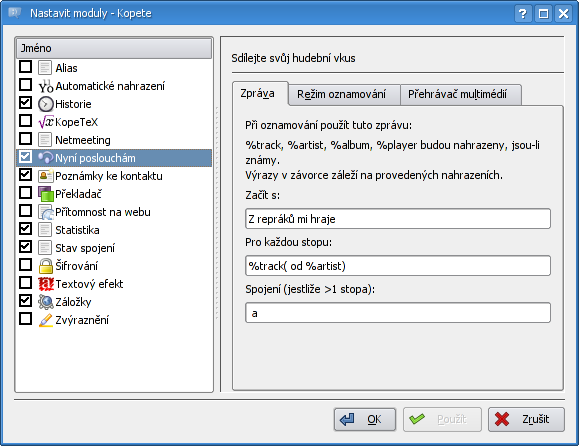This screenshot has width=579, height=446.
Task: Select the Historie clock icon
Action: coord(46,104)
